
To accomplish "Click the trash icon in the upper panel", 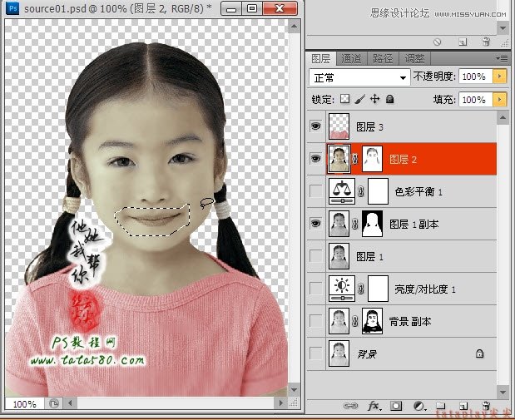I will click(486, 42).
